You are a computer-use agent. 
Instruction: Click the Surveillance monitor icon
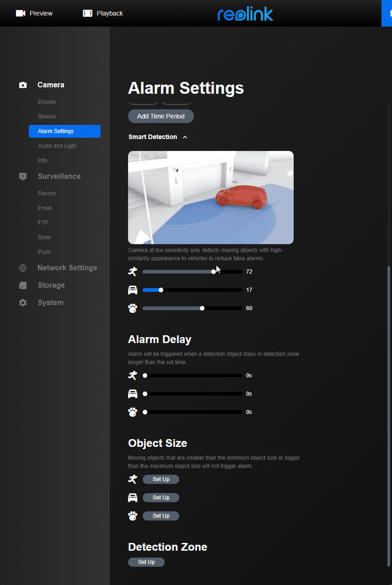tap(23, 177)
